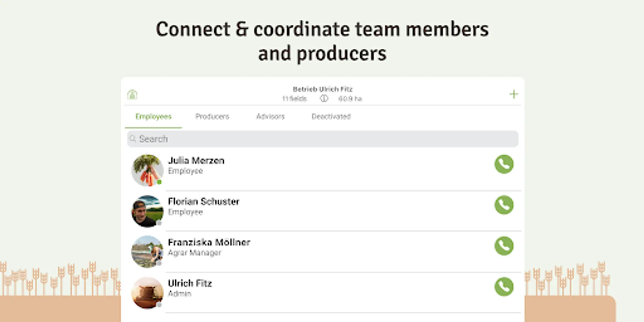
Task: Call Franziska Möllner using phone icon
Action: coord(504,246)
